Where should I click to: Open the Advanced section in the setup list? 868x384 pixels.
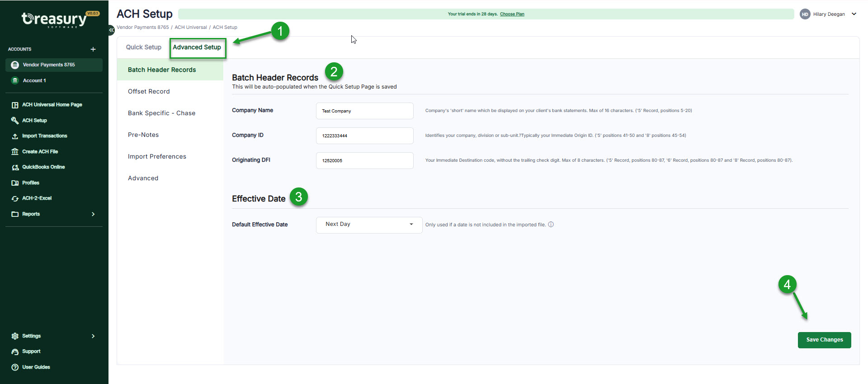tap(170, 178)
